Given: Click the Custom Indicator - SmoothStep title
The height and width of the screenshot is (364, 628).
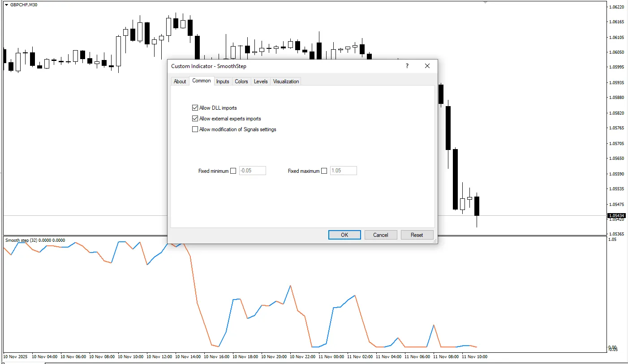Looking at the screenshot, I should coord(209,66).
